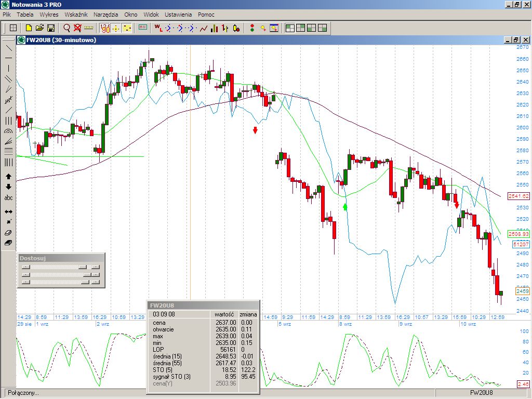Select the abc text annotation tool
Screen dimensions: 532x399
(8, 198)
